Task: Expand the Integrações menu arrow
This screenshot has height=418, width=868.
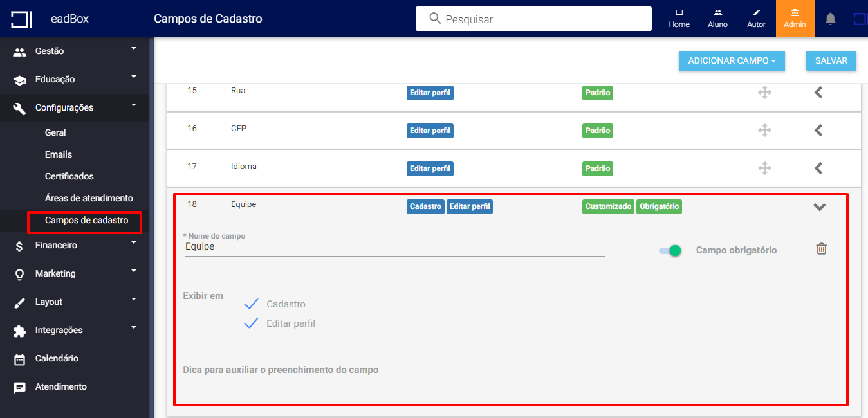Action: (x=134, y=327)
